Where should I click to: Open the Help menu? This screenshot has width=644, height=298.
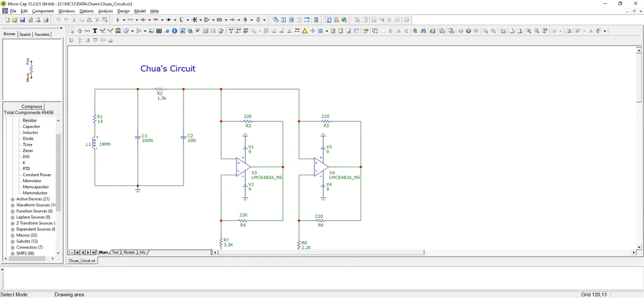pos(155,11)
